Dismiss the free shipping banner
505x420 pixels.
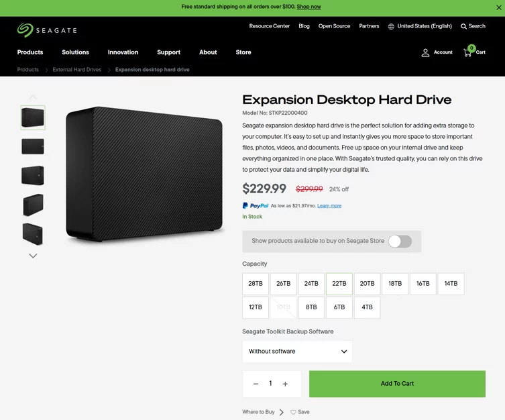pos(498,7)
